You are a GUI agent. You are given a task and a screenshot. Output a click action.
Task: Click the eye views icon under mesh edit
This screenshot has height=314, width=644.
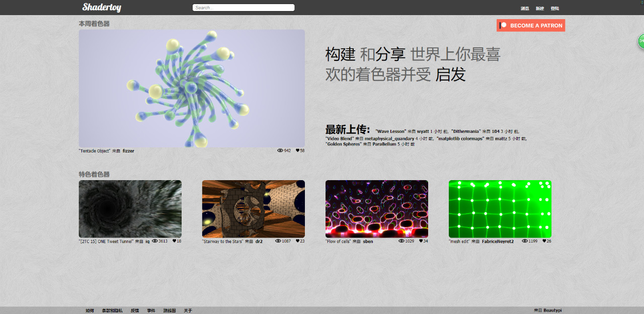coord(525,241)
